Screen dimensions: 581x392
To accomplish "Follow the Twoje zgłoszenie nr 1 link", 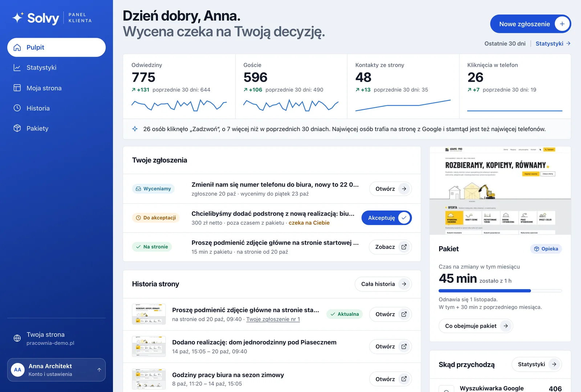I will pos(273,319).
